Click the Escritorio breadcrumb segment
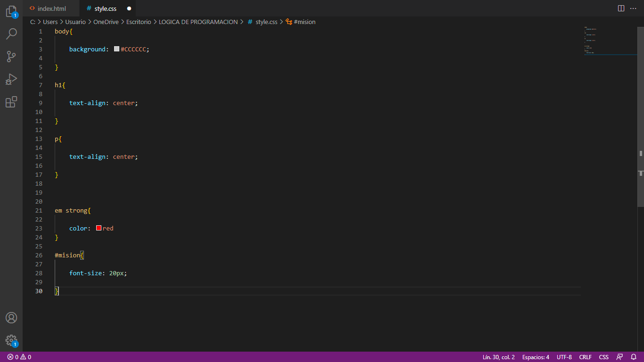Viewport: 644px width, 362px height. pos(139,22)
